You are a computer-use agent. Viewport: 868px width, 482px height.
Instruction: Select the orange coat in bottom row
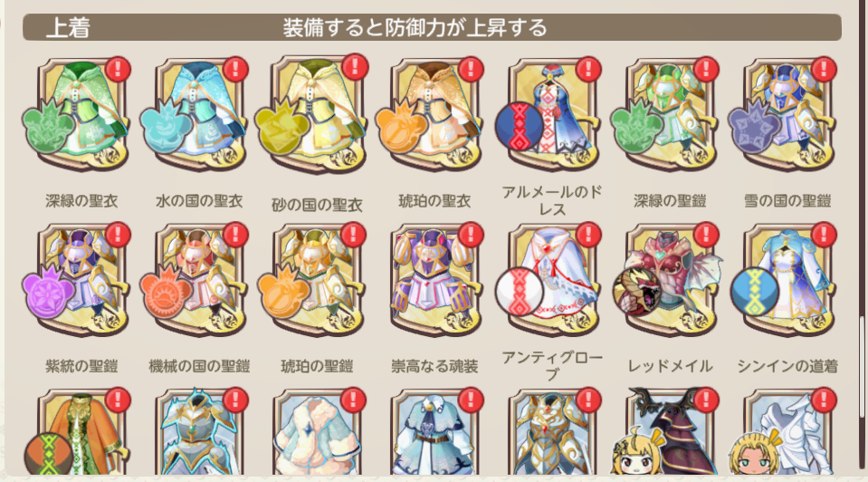pos(82,432)
